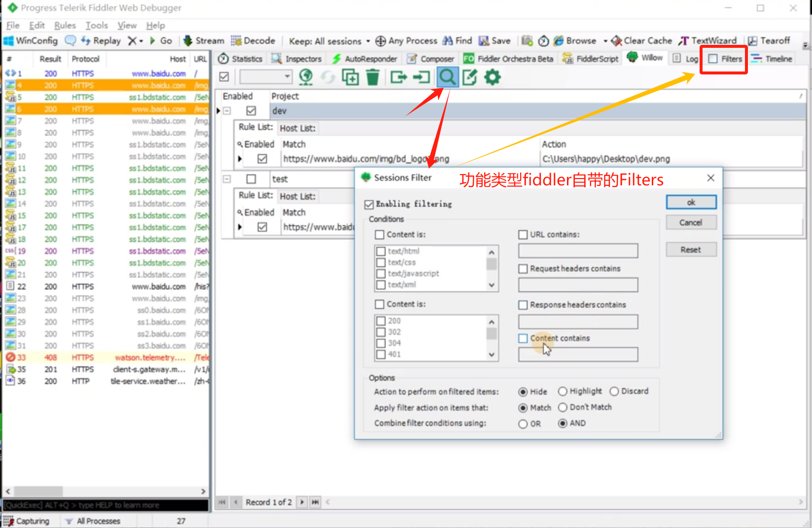The width and height of the screenshot is (812, 528).
Task: Click the timer stopwatch icon
Action: [x=543, y=41]
